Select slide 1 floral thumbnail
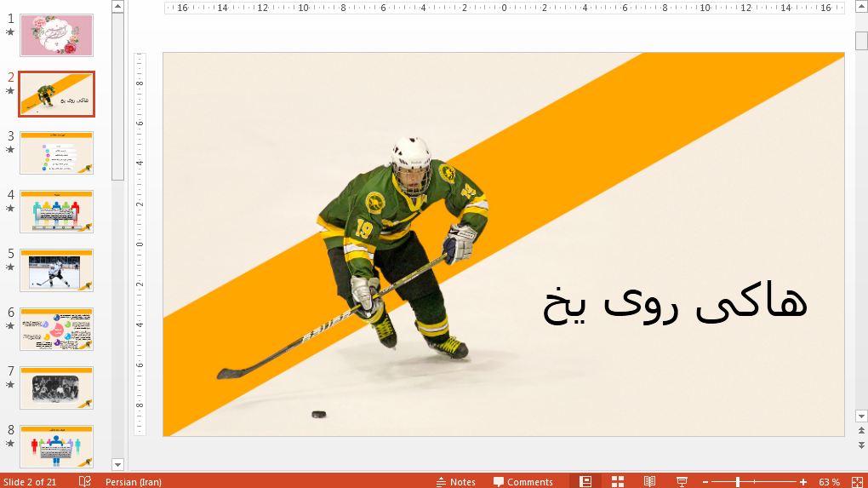Screen dimensions: 868x488 tap(56, 35)
